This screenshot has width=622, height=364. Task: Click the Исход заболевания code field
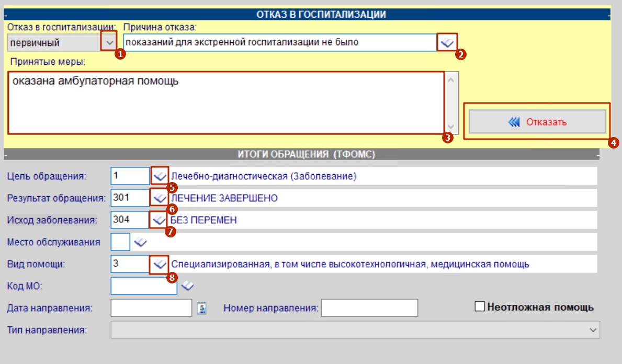point(130,220)
